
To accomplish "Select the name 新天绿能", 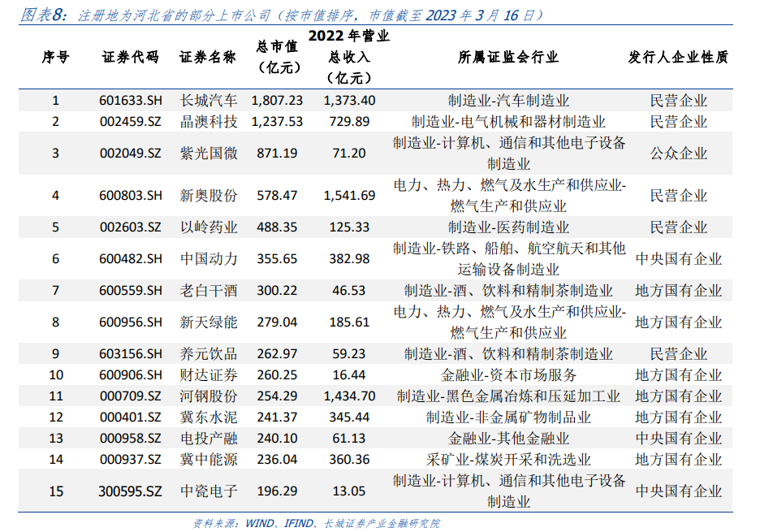I will [209, 322].
